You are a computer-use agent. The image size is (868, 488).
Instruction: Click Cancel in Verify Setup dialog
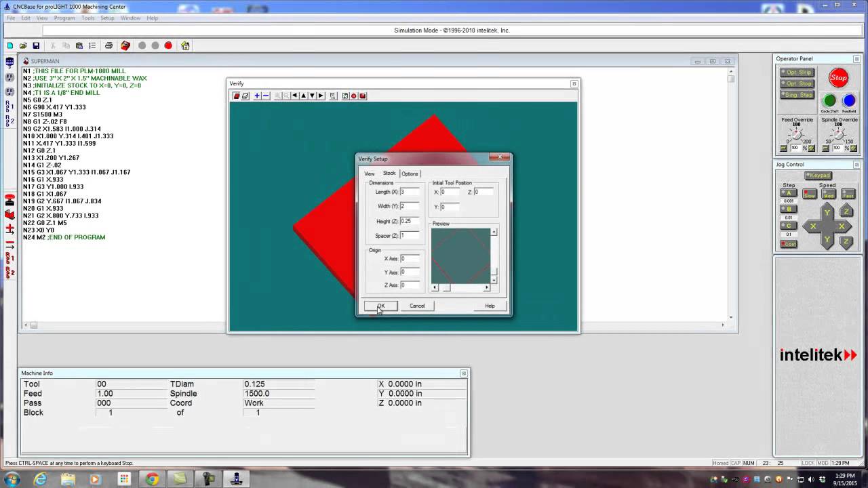[x=417, y=306]
